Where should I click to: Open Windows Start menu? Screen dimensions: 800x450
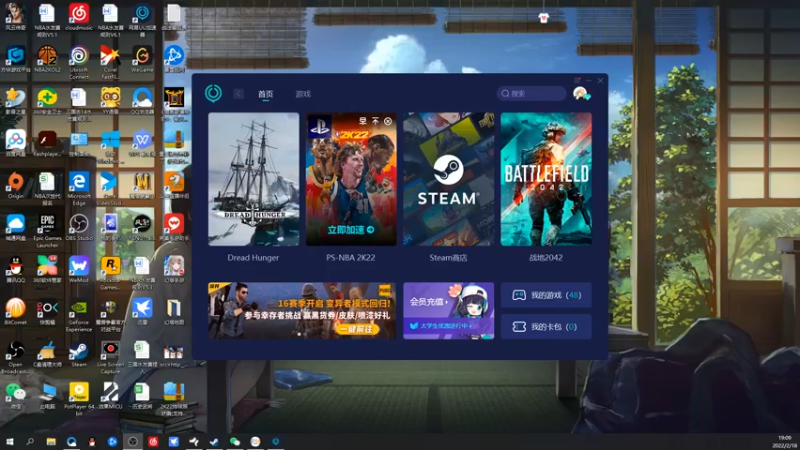tap(9, 441)
